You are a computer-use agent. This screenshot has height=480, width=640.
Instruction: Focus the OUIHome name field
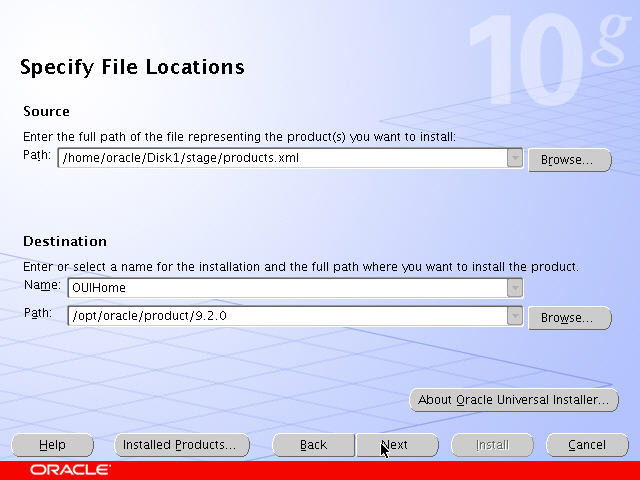point(287,288)
